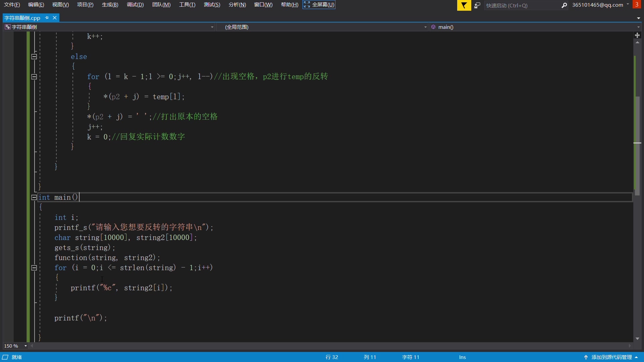
Task: Collapse the int main() function block
Action: coord(34,197)
